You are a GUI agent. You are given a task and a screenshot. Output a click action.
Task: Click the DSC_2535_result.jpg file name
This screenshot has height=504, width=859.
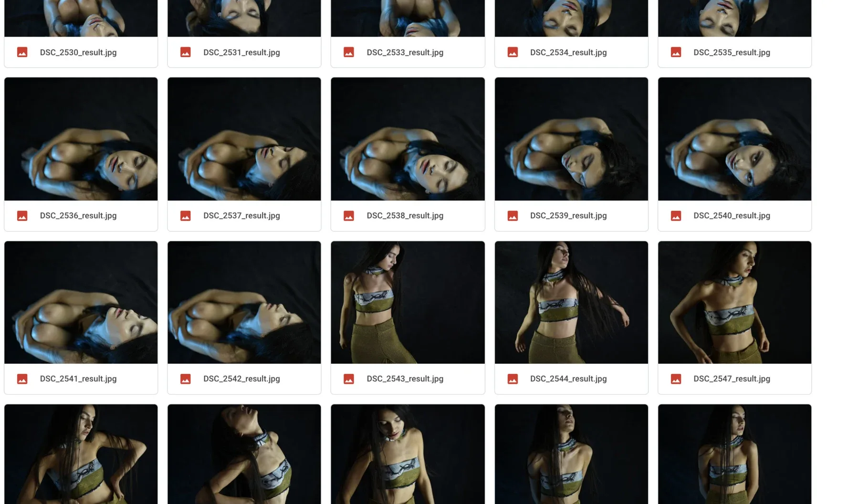click(x=732, y=52)
